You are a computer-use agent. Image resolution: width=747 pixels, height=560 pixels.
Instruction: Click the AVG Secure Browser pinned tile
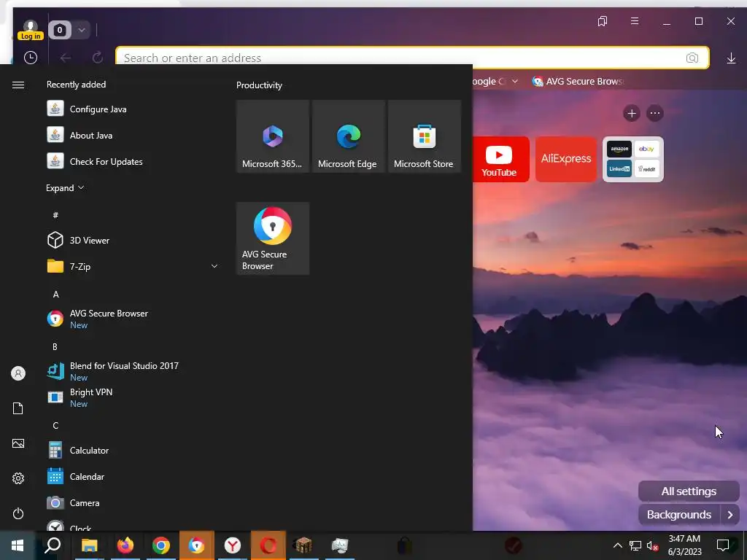tap(273, 238)
